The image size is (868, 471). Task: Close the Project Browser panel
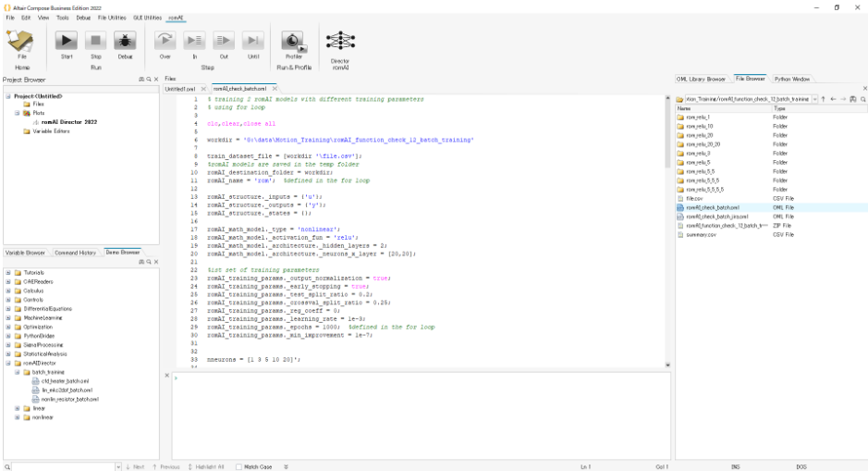(x=156, y=80)
